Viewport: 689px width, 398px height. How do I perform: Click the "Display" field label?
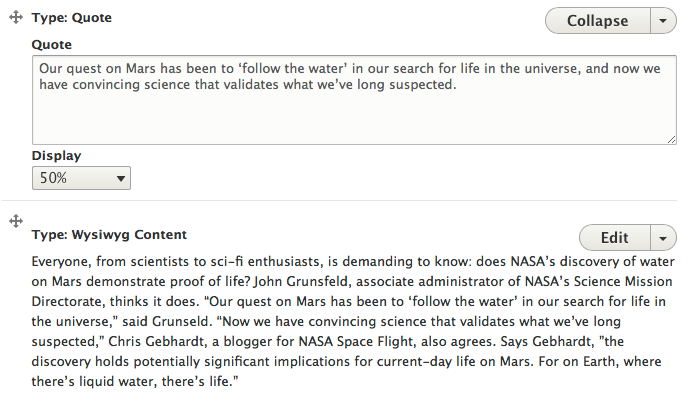(x=56, y=156)
